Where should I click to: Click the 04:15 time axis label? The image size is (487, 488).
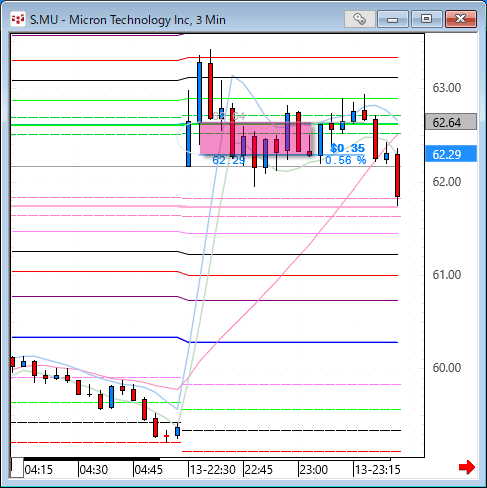pos(39,470)
